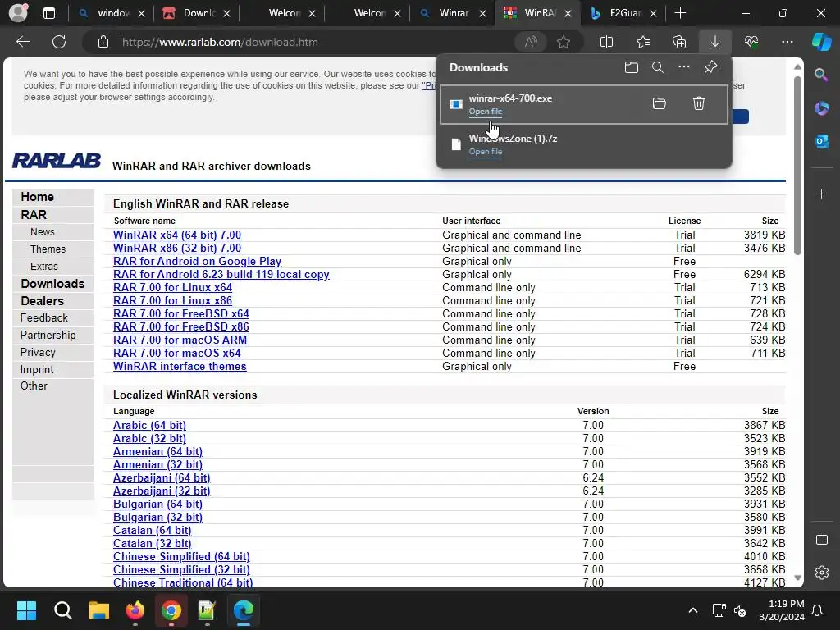This screenshot has width=840, height=630.
Task: Click WinRAR x64 (64 bit) 7.00 link
Action: pos(177,235)
